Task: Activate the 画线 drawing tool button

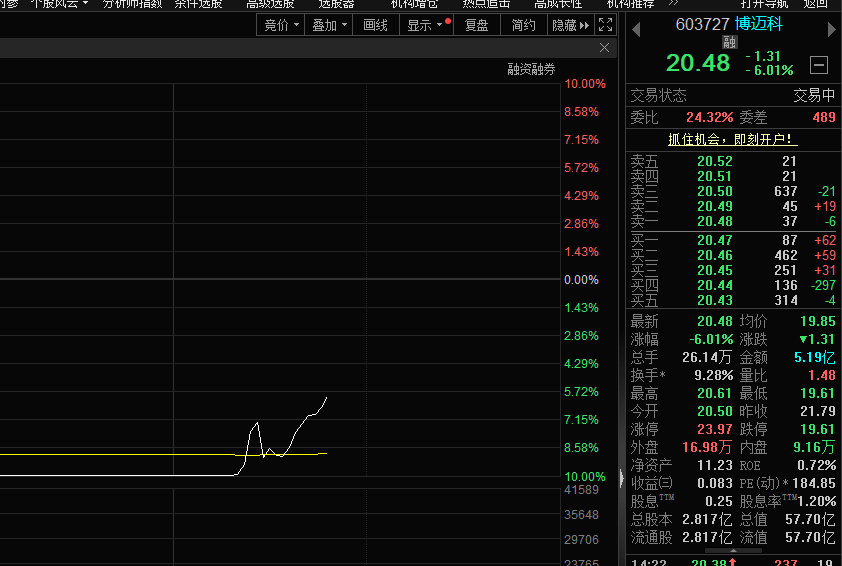Action: (x=376, y=25)
